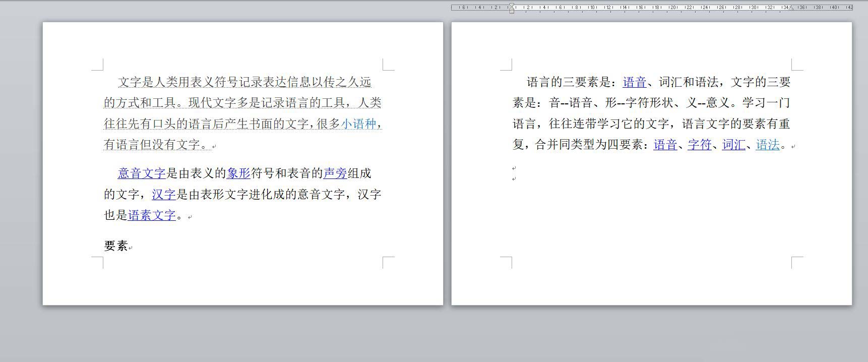Select the right indent marker on ruler

click(791, 9)
